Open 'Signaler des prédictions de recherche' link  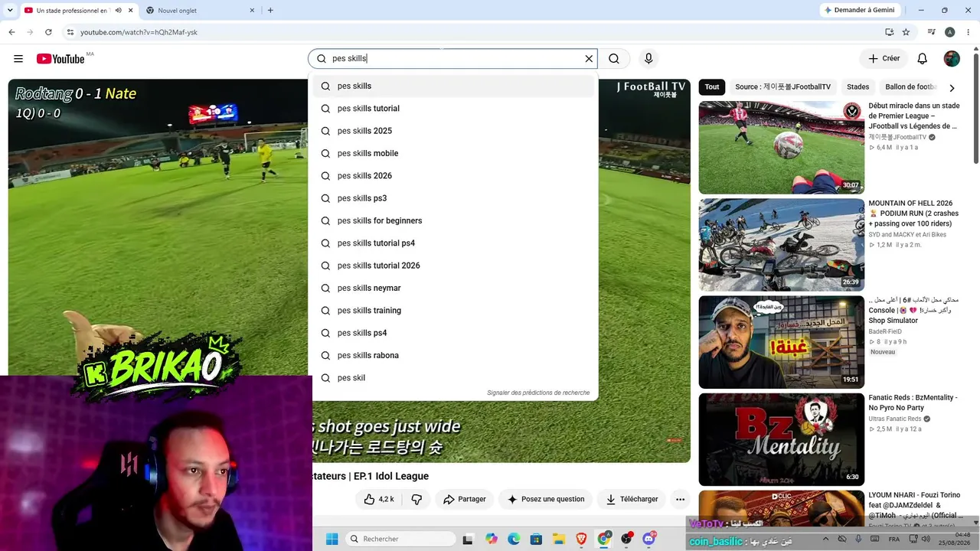(x=538, y=393)
